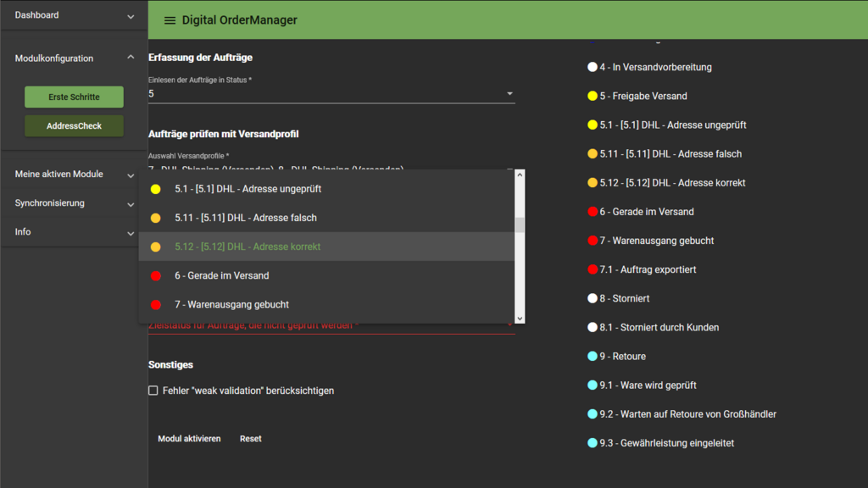This screenshot has width=868, height=488.
Task: Enable the weak validation checkbox
Action: point(153,391)
